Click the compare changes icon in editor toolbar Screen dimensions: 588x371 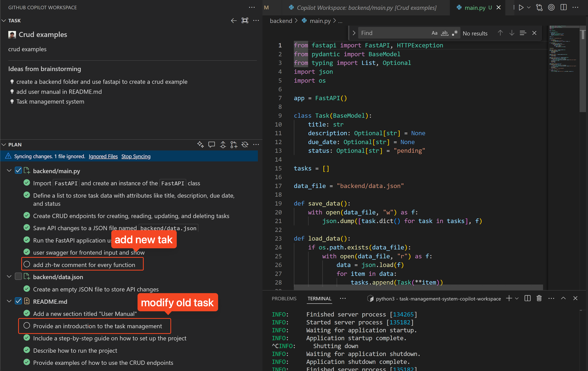point(539,8)
